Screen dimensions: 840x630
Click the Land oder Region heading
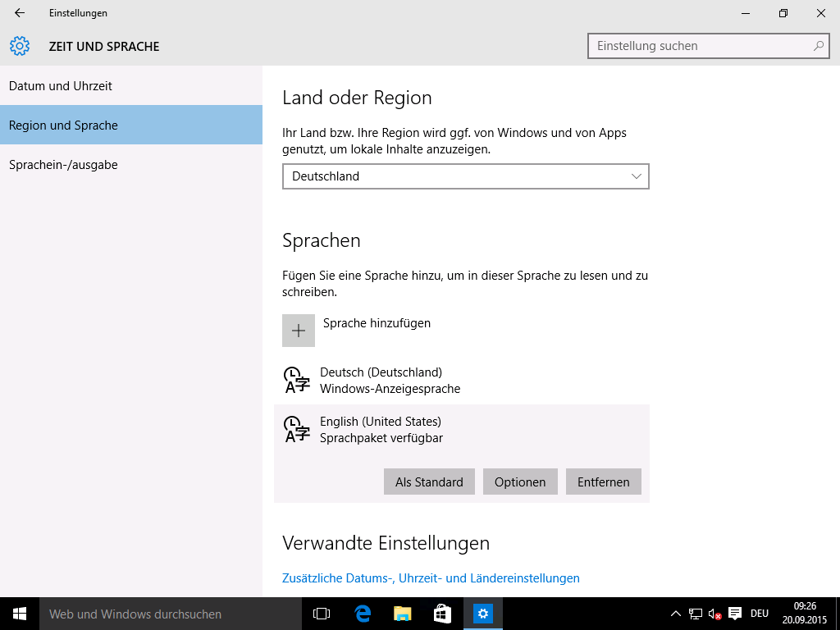pyautogui.click(x=357, y=98)
